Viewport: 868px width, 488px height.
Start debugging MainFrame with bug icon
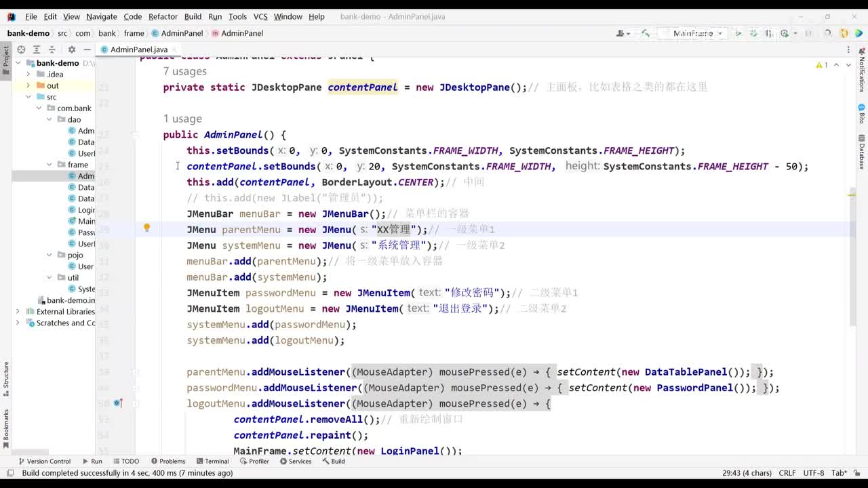tap(753, 33)
